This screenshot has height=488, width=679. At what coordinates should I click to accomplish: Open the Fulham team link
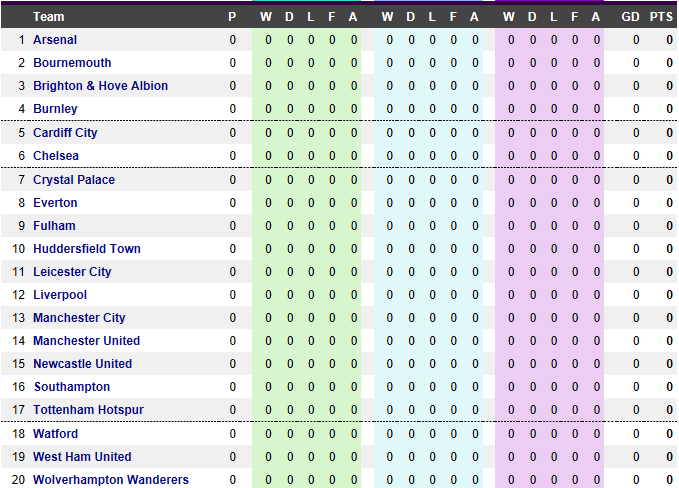[55, 226]
